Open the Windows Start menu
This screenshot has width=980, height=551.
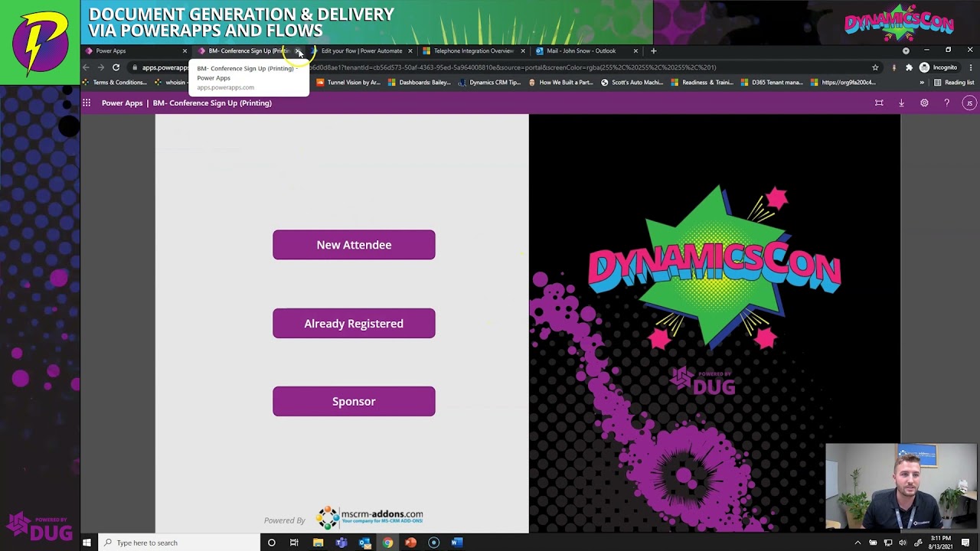[87, 543]
